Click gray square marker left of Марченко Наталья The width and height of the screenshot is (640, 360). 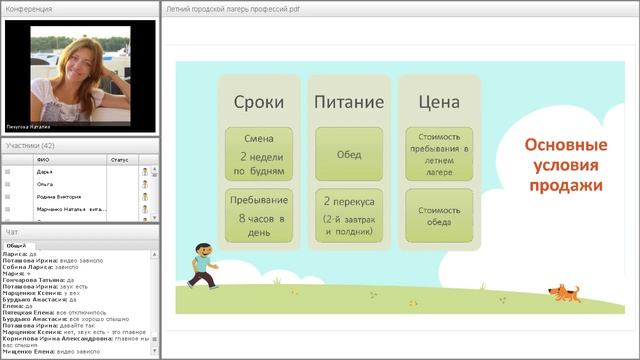[x=7, y=209]
